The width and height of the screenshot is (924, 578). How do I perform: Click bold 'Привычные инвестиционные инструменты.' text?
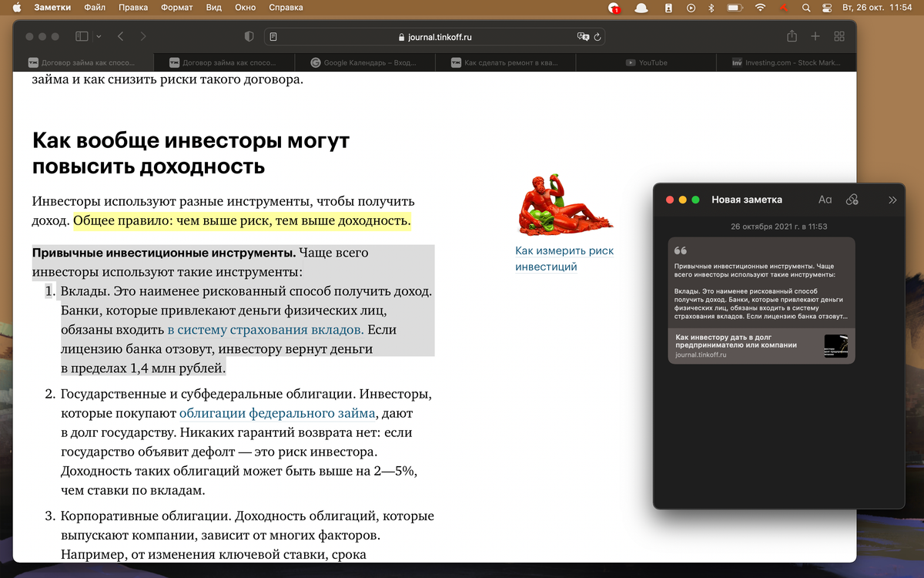point(164,253)
